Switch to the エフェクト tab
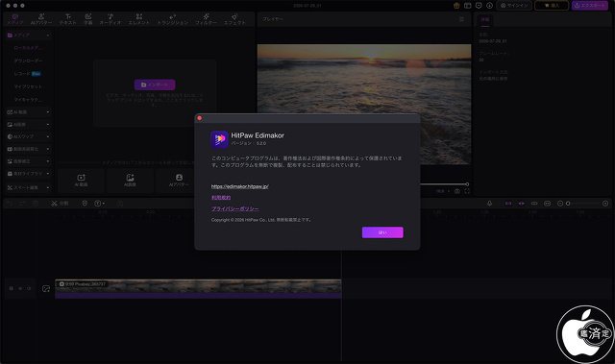This screenshot has height=364, width=615. pyautogui.click(x=234, y=19)
